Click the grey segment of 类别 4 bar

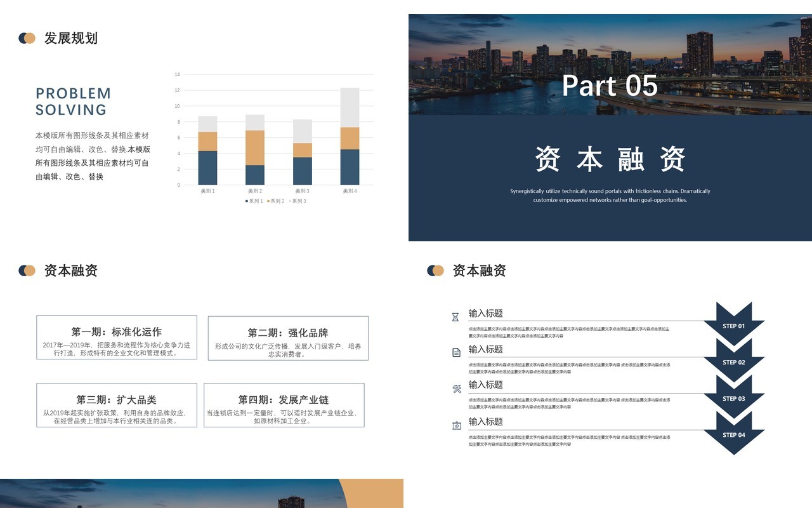pyautogui.click(x=350, y=107)
